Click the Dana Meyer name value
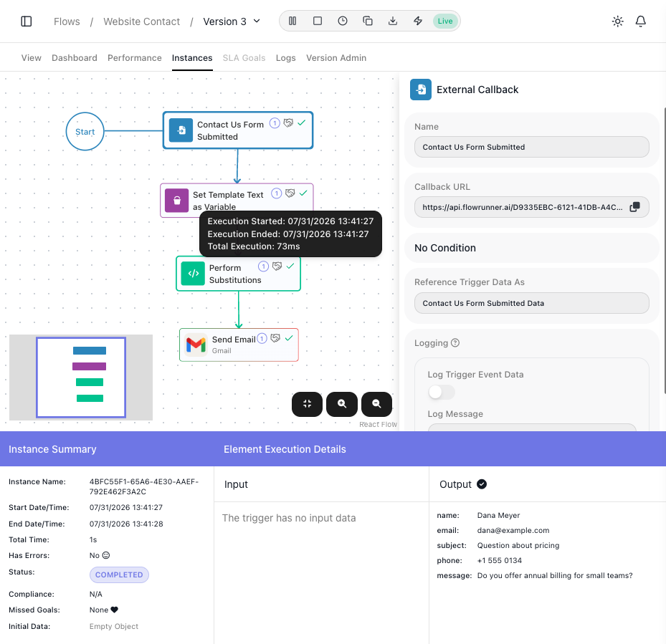 click(x=498, y=515)
